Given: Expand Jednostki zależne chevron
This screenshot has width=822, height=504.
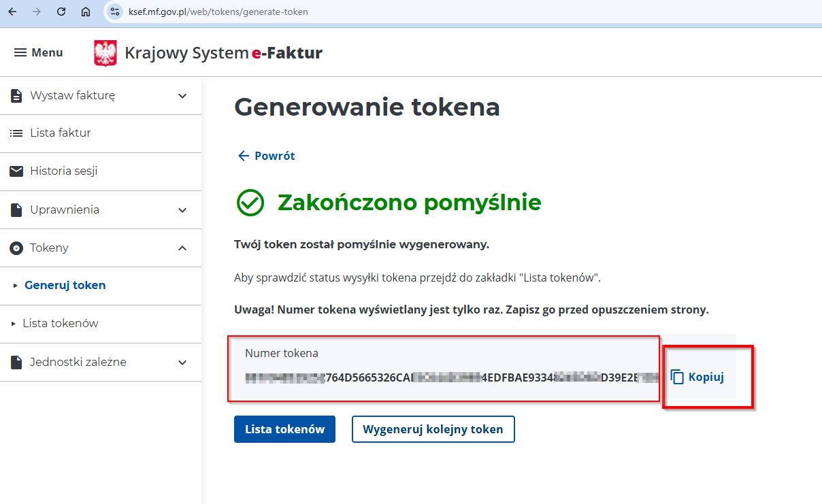Looking at the screenshot, I should (x=182, y=363).
